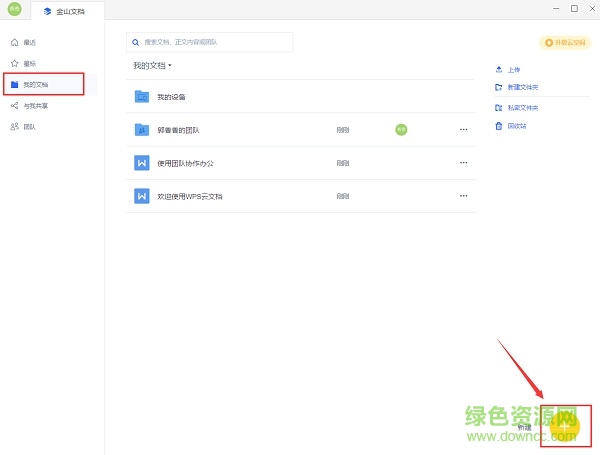Open 团队 in the left sidebar
Viewport: 600px width, 455px height.
[28, 127]
